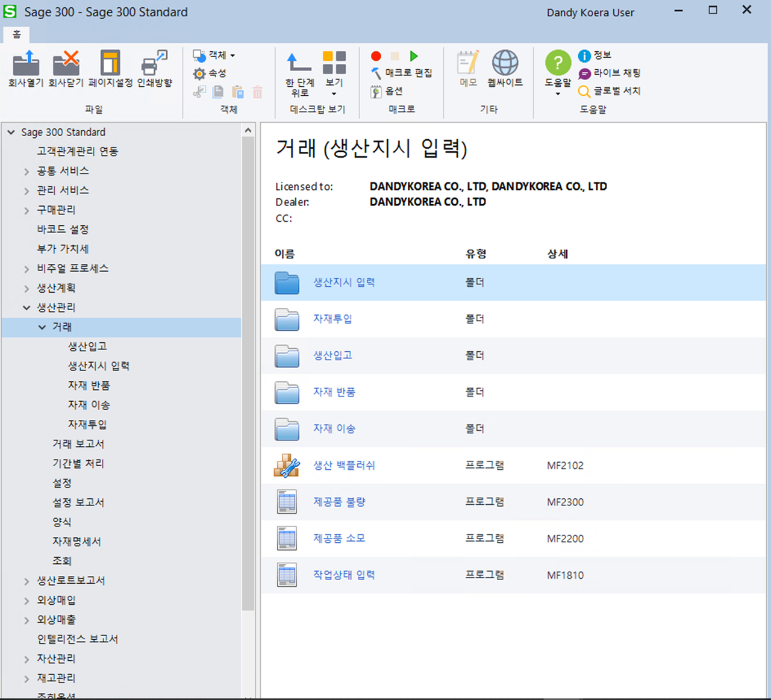Open the 웹싸이트 globe icon
Viewport: 771px width, 700px height.
pyautogui.click(x=505, y=64)
